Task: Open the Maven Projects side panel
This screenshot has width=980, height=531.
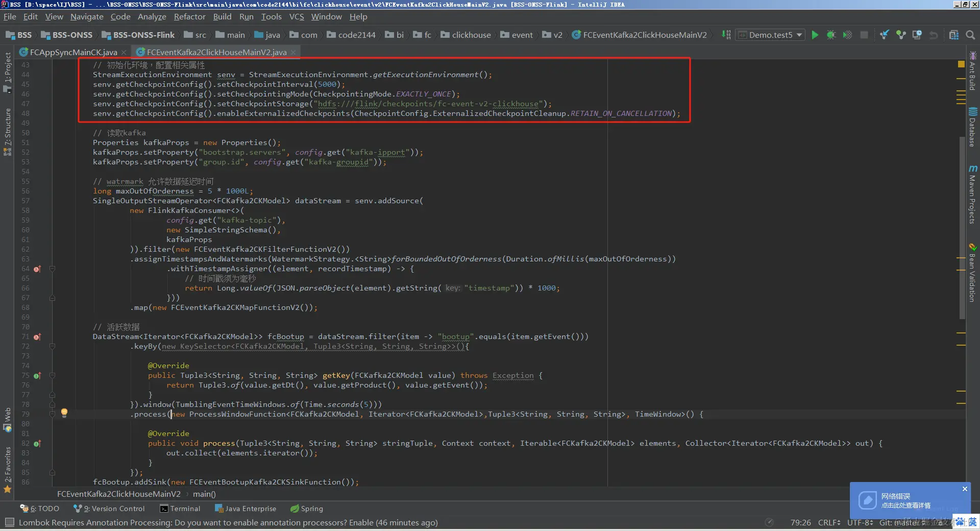Action: 972,194
